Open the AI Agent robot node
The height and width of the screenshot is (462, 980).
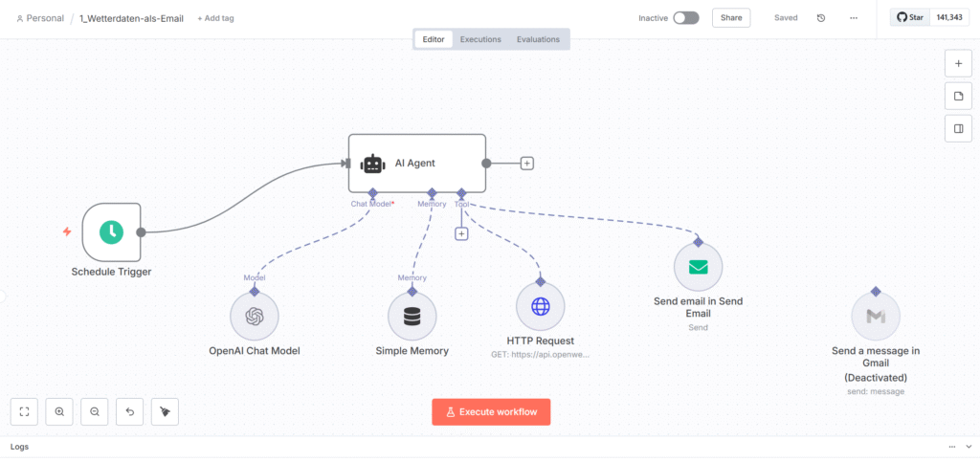(x=416, y=164)
